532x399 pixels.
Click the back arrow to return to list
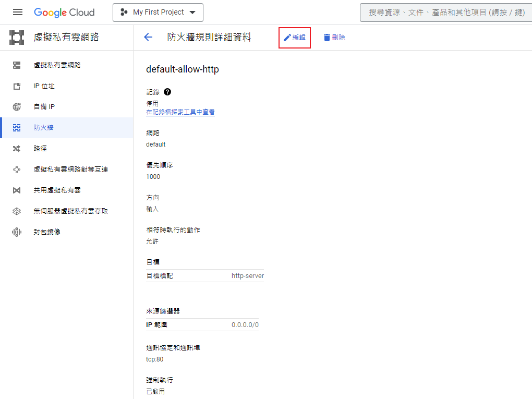[x=148, y=37]
